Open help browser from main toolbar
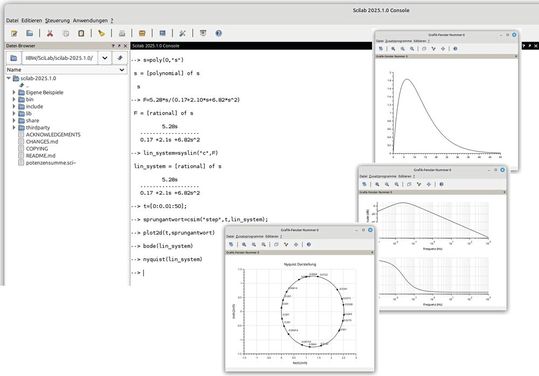Screen dimensions: 539x376 (218, 33)
